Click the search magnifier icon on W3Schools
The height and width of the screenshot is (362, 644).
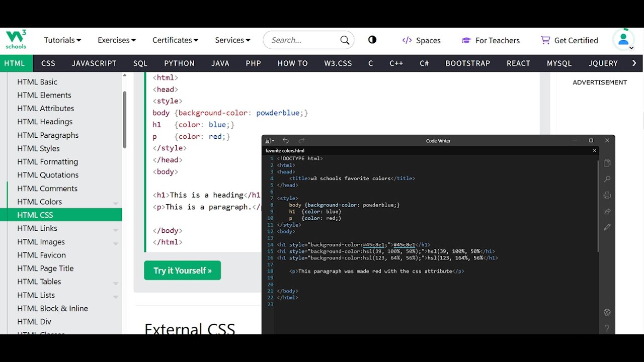pyautogui.click(x=345, y=40)
